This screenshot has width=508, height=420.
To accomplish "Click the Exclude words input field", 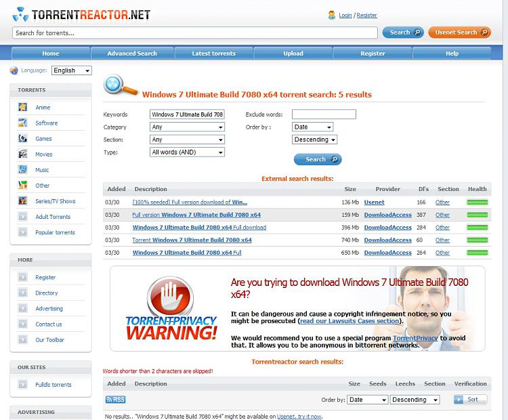I will pyautogui.click(x=324, y=114).
